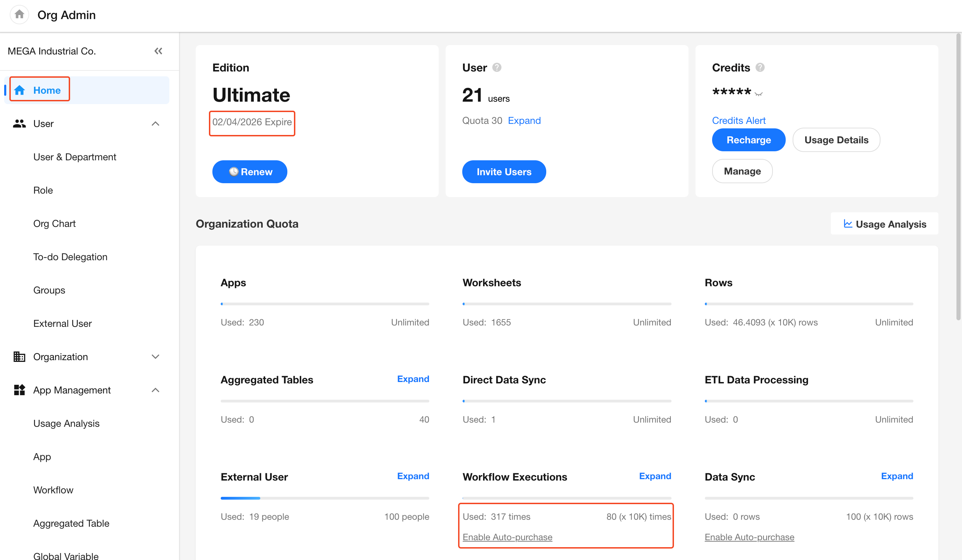Collapse the User section chevron

(x=155, y=124)
